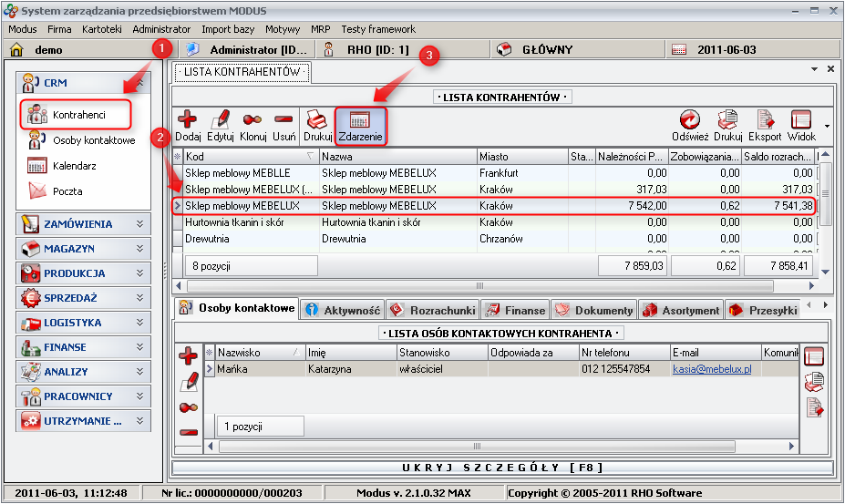
Task: Open Kalendarz in the CRM sidebar
Action: coord(74,166)
